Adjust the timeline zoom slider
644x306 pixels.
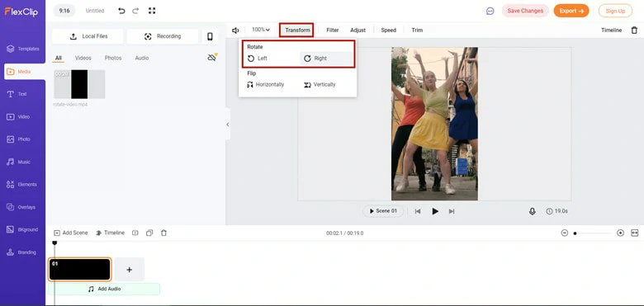pos(592,233)
